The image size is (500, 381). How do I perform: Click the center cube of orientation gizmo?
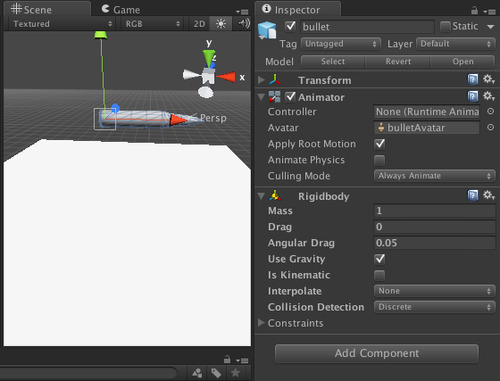(209, 77)
